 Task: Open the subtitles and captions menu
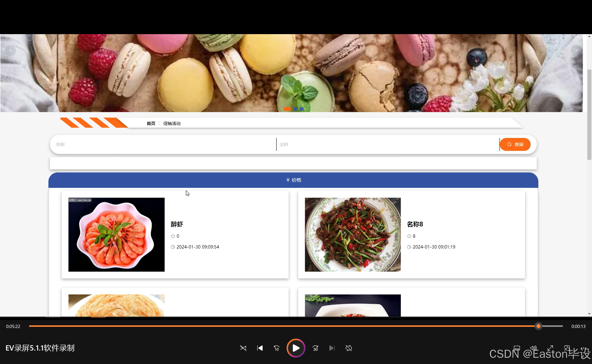pyautogui.click(x=517, y=348)
